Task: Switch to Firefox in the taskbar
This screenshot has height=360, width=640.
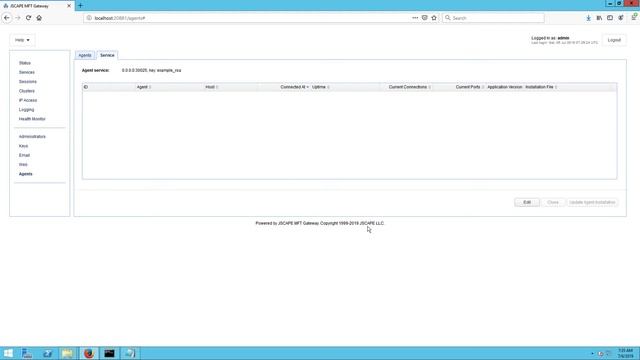Action: [x=89, y=353]
